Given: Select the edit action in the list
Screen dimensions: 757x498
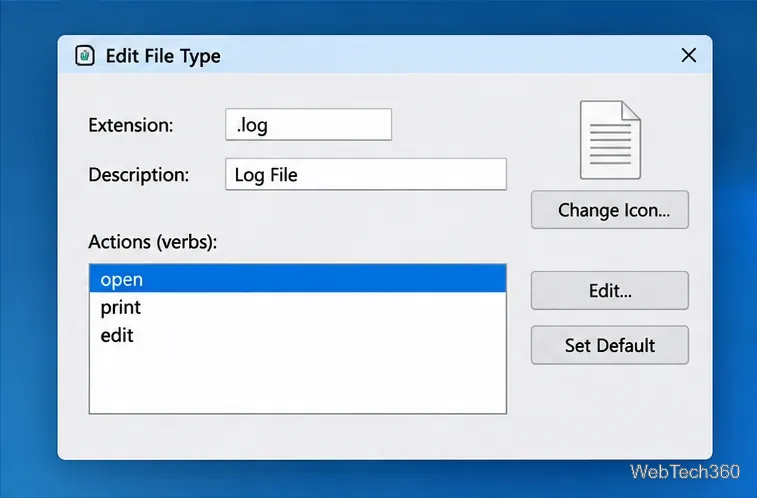Looking at the screenshot, I should [x=297, y=335].
